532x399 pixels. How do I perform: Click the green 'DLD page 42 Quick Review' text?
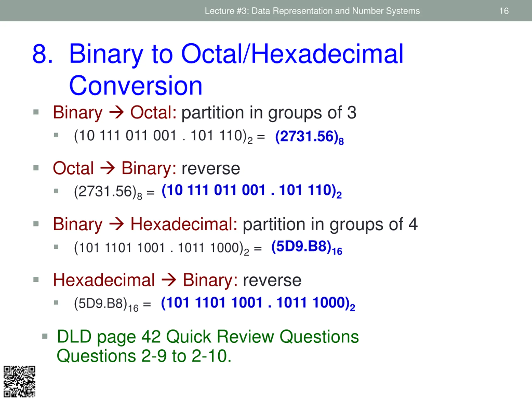(208, 336)
